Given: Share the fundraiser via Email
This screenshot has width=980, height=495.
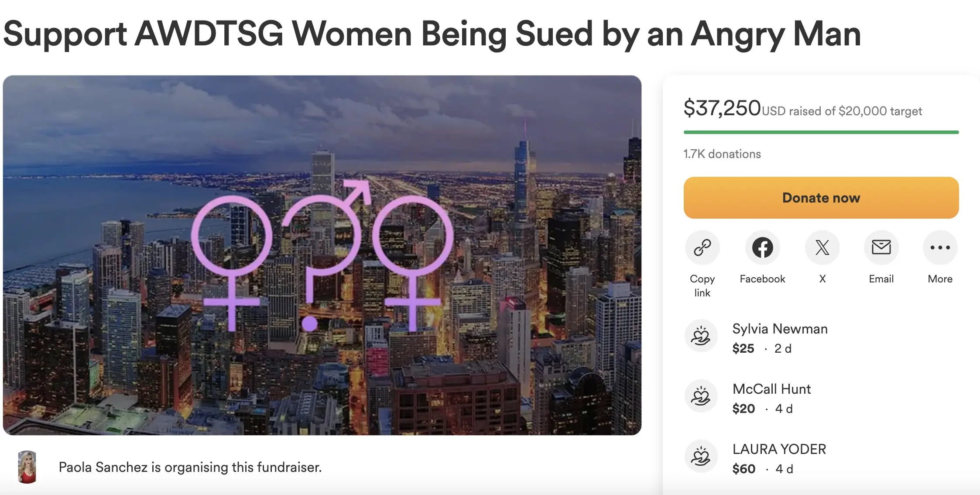Looking at the screenshot, I should [881, 247].
